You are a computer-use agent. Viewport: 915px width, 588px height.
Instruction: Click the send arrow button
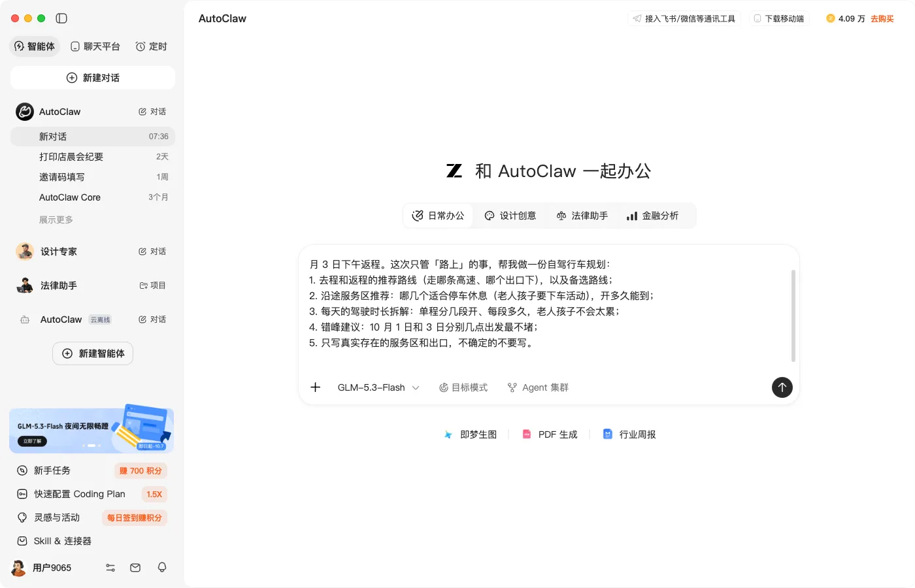(782, 387)
